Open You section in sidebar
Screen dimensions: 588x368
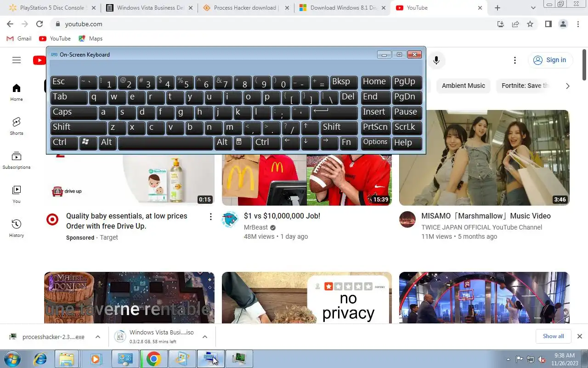click(x=17, y=194)
